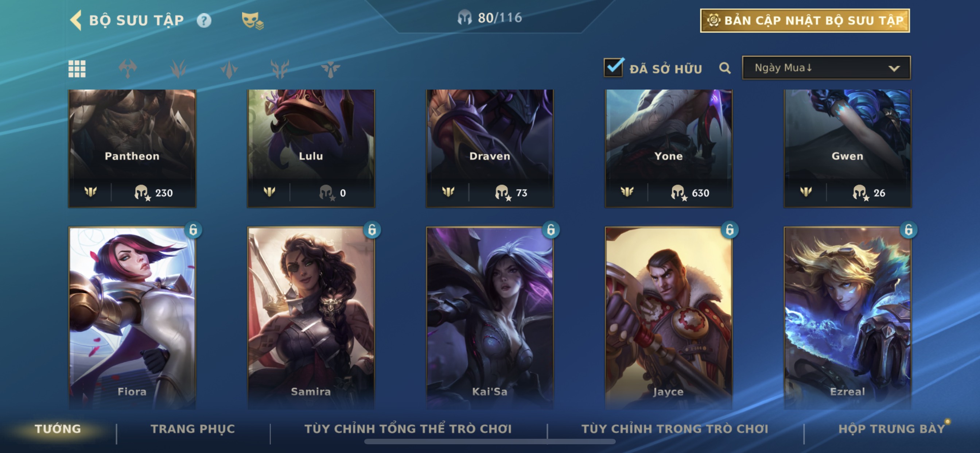Filter by the third role emblem icon
Screen dimensions: 980x453
(x=229, y=69)
